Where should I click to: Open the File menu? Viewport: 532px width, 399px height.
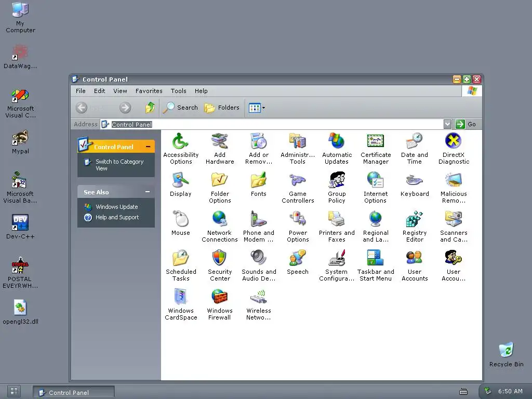[x=81, y=91]
